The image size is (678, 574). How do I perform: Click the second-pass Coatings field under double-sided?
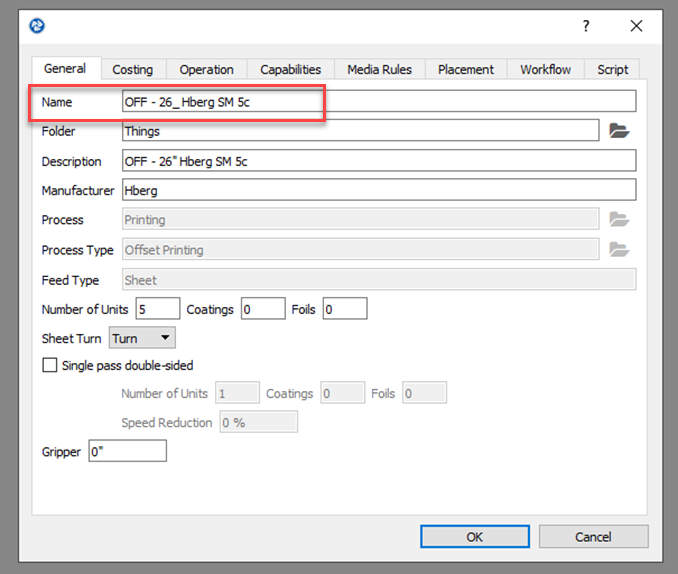(342, 393)
